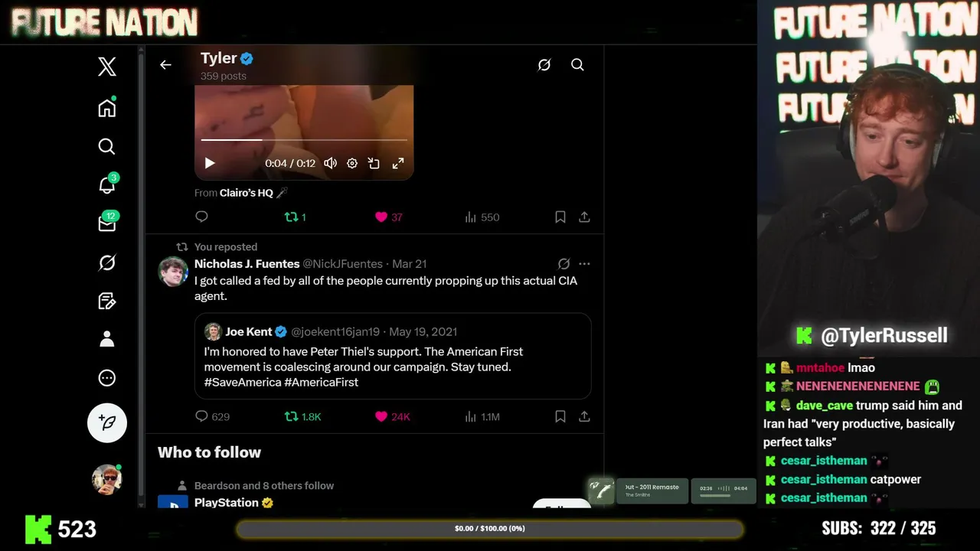Open Grok icon in the sidebar
980x551 pixels.
tap(107, 262)
